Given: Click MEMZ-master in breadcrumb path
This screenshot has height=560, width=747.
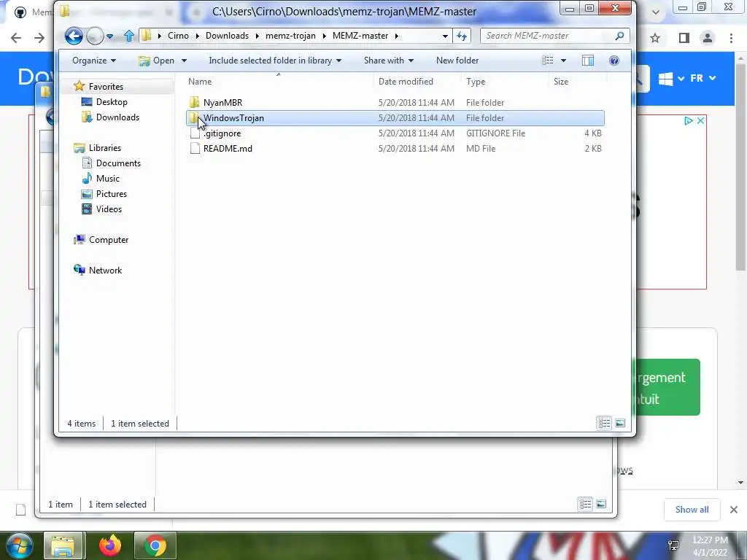Looking at the screenshot, I should coord(360,36).
